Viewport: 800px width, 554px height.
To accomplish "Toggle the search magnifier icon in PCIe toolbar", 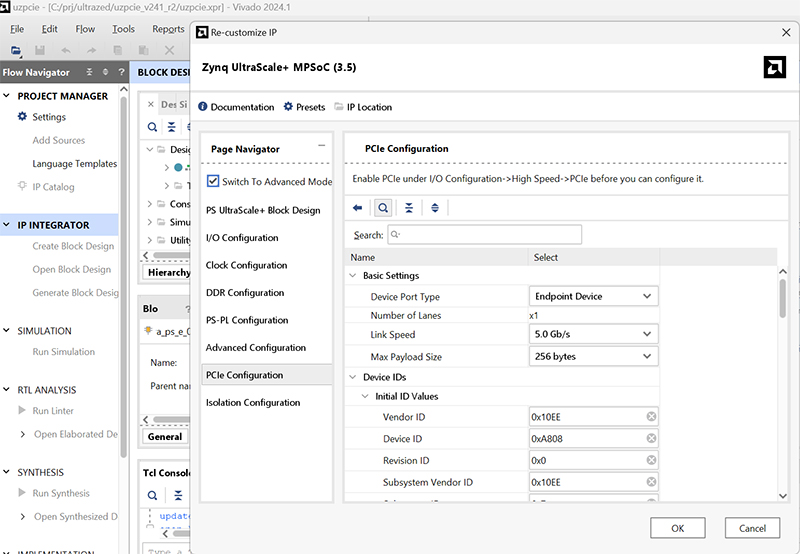I will click(382, 208).
